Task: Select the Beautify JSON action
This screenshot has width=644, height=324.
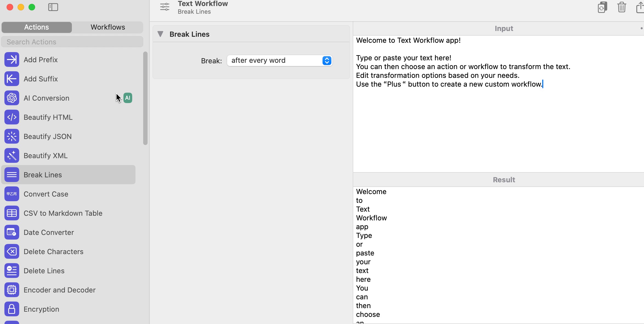Action: (68, 136)
